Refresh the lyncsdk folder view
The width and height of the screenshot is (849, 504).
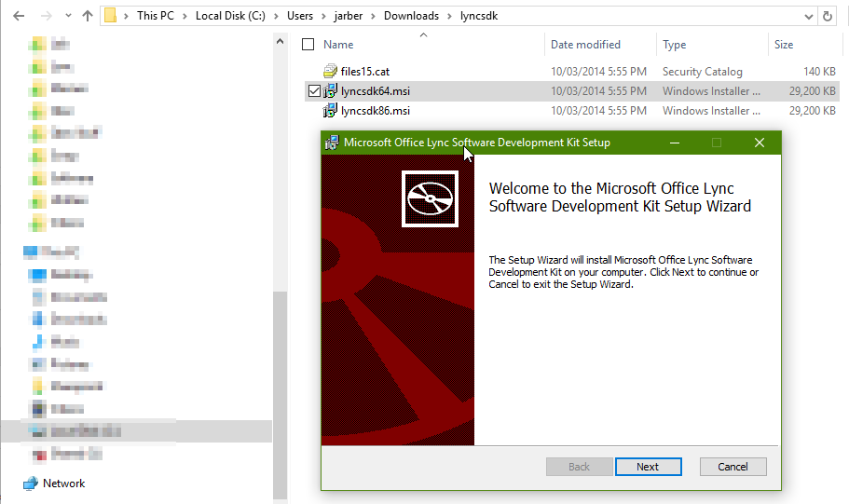(828, 16)
